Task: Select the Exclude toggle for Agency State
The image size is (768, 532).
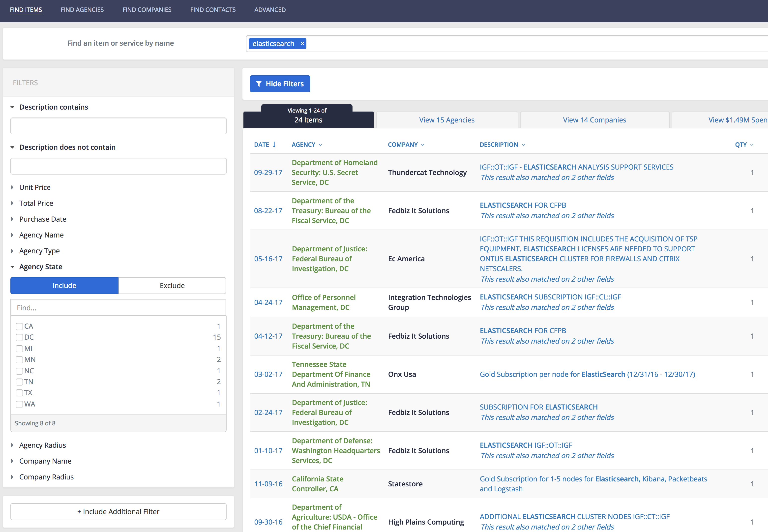Action: [172, 285]
